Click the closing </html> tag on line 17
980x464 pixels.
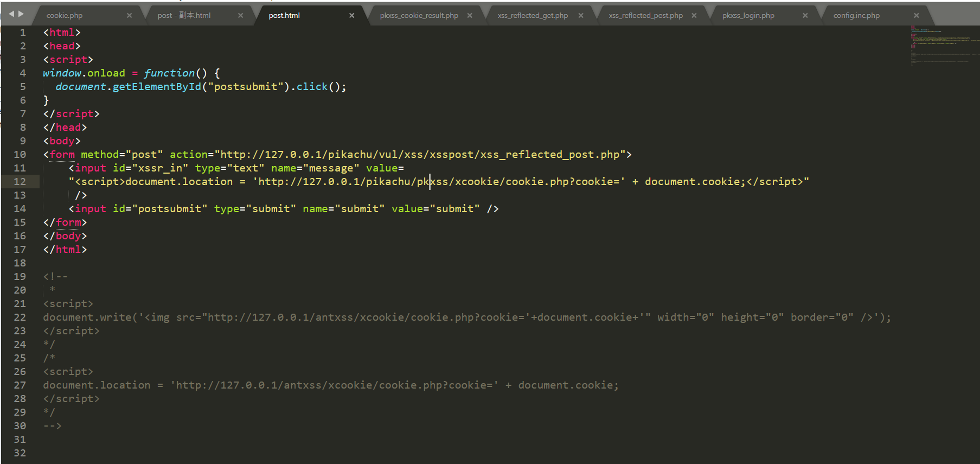point(65,249)
